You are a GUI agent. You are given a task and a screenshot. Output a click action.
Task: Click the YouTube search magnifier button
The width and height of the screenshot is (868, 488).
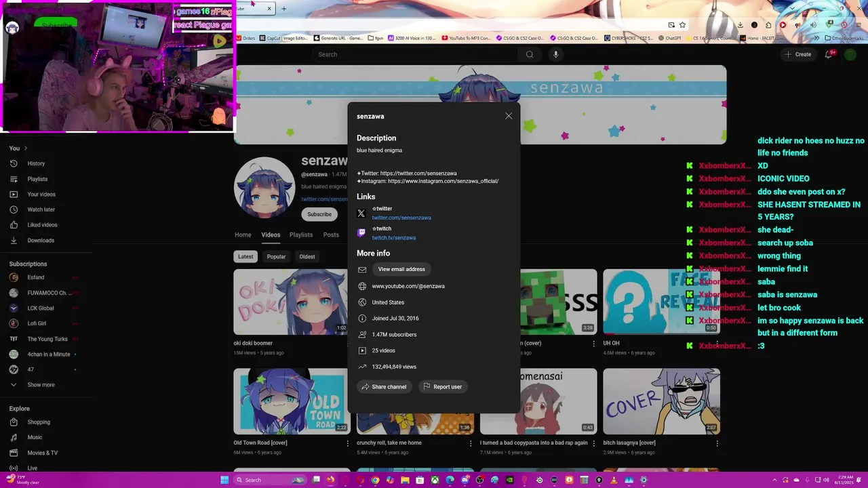[x=530, y=54]
